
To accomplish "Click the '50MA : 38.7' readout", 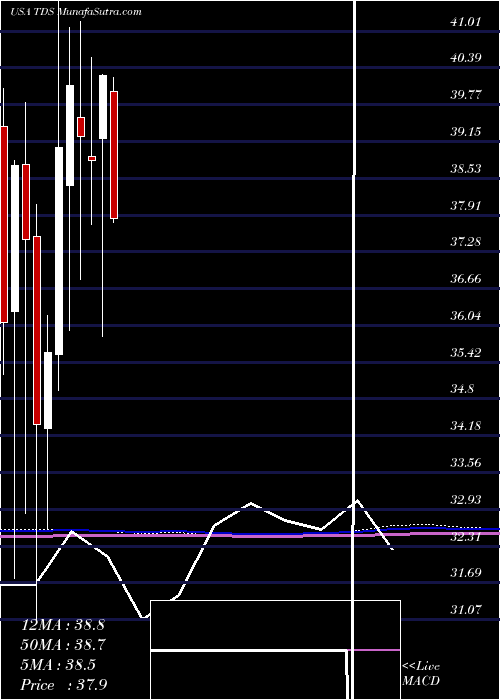I will coord(63,645).
